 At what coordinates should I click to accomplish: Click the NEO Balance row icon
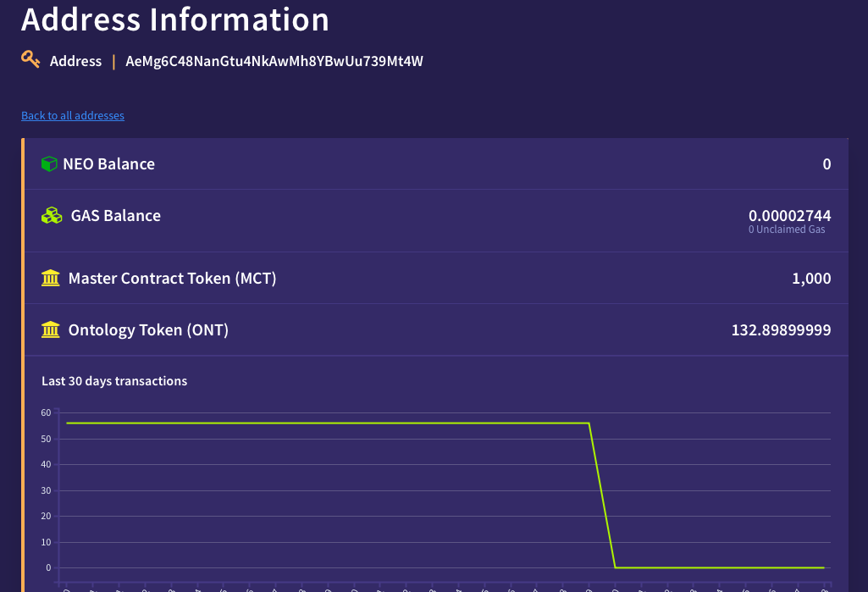click(50, 163)
